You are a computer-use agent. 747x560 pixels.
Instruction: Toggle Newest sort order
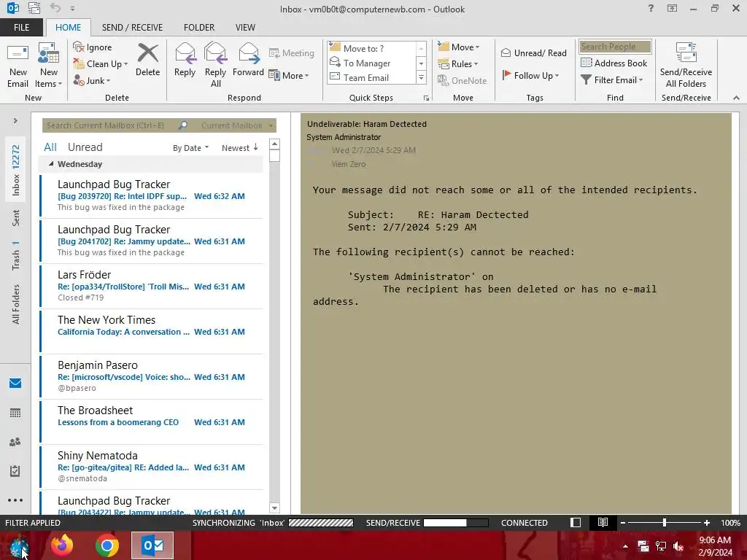(239, 148)
